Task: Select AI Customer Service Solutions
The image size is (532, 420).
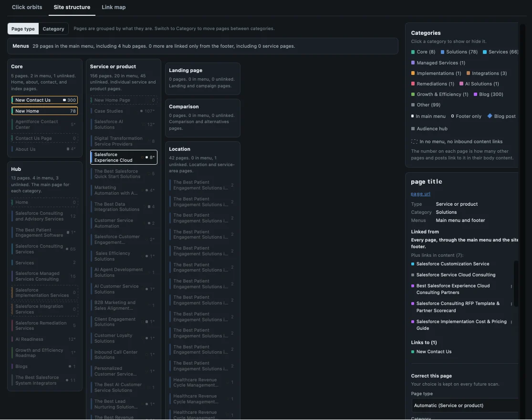Action: coord(124,289)
